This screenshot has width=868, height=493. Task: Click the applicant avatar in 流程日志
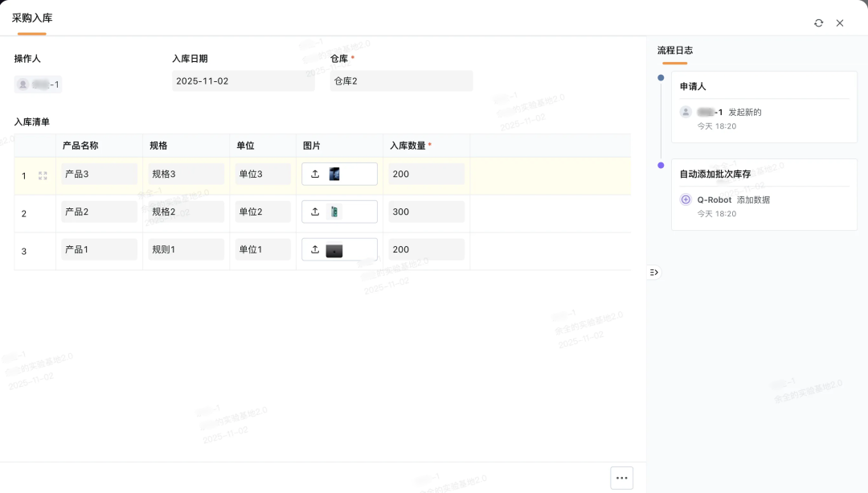[x=686, y=113]
